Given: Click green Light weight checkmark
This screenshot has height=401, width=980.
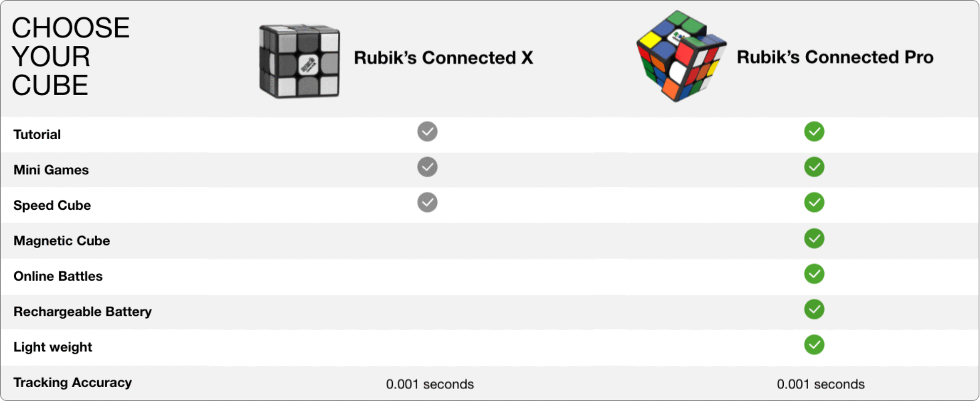Looking at the screenshot, I should [x=814, y=345].
